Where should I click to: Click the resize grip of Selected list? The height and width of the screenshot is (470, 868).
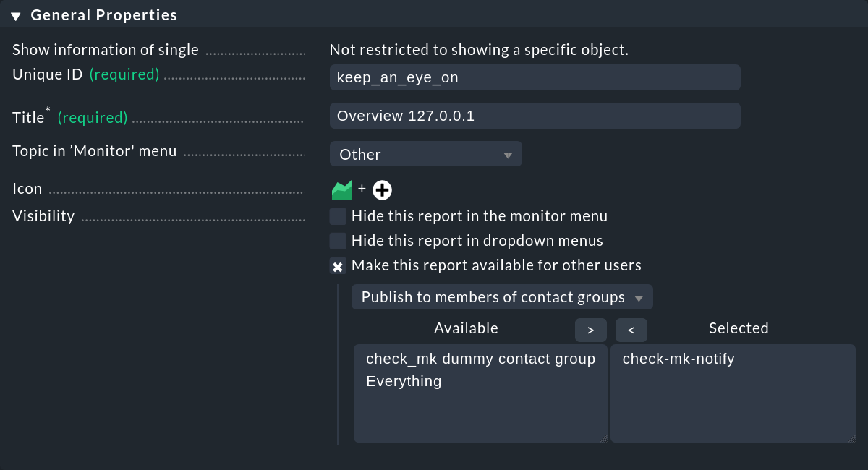tap(851, 437)
